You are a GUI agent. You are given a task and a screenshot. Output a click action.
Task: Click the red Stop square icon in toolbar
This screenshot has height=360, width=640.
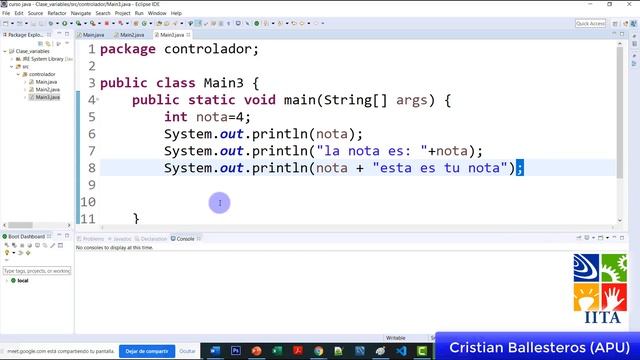click(x=107, y=23)
